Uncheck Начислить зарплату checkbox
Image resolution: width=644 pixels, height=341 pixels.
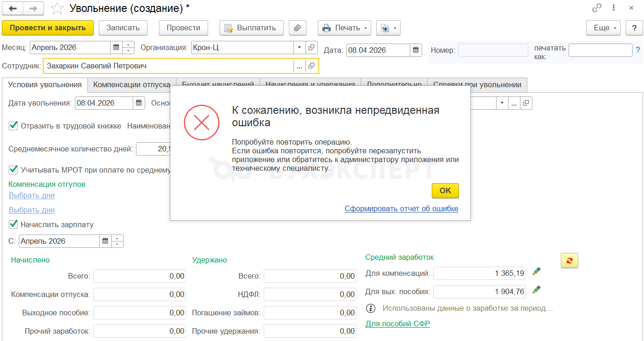click(13, 224)
